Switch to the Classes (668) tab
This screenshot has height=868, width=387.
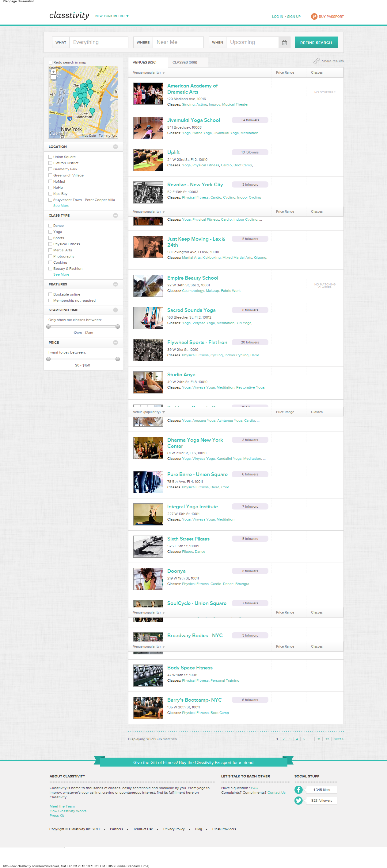[185, 62]
